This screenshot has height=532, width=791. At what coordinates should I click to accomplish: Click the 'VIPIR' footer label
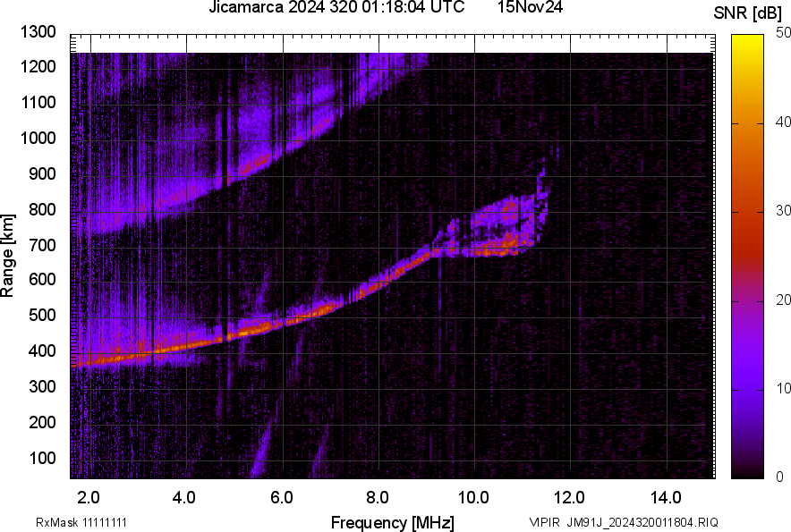pos(544,522)
